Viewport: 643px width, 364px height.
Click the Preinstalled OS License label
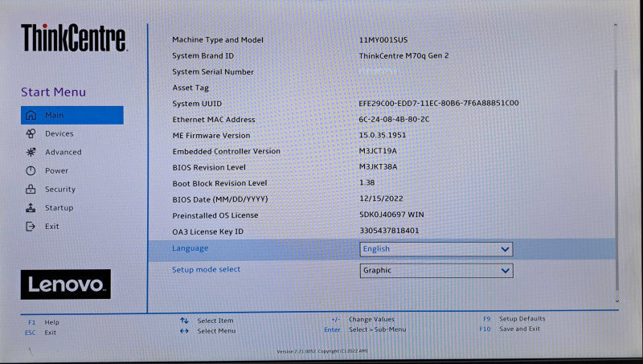click(x=215, y=215)
